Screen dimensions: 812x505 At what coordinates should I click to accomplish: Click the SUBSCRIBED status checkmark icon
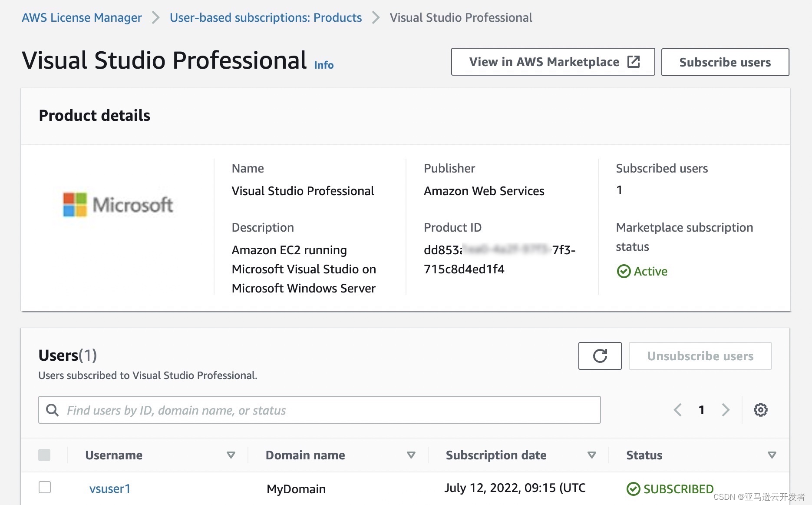coord(634,488)
